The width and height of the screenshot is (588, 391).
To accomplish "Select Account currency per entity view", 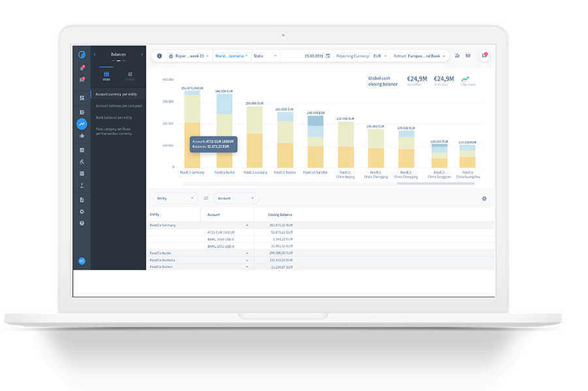I will [x=118, y=95].
